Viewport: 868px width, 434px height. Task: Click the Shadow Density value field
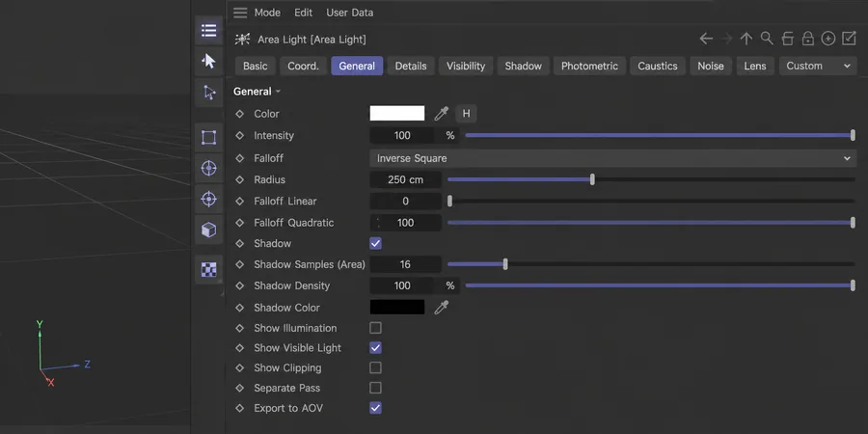(402, 285)
